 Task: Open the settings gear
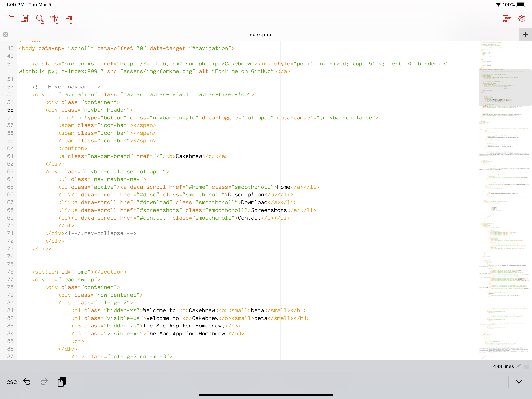(522, 19)
